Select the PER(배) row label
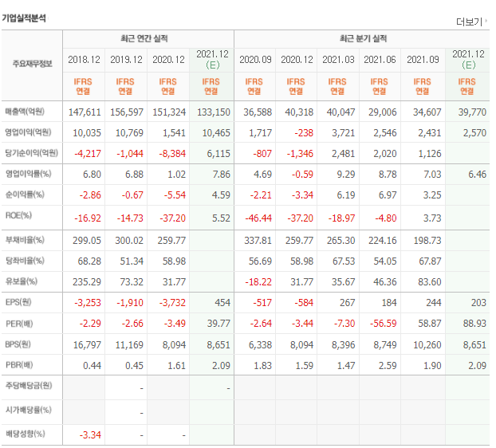The width and height of the screenshot is (496, 448). [x=19, y=324]
